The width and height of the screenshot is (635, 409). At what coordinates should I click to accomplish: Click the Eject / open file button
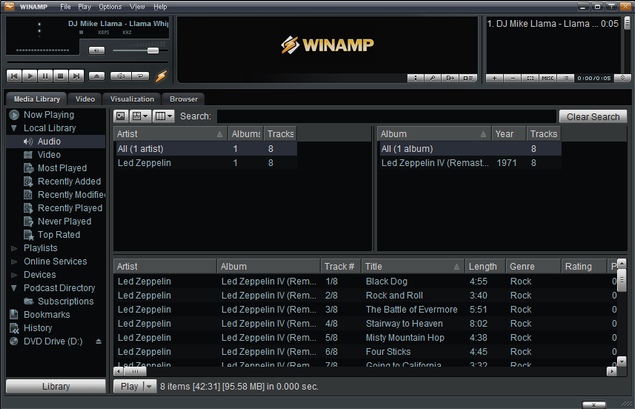96,76
